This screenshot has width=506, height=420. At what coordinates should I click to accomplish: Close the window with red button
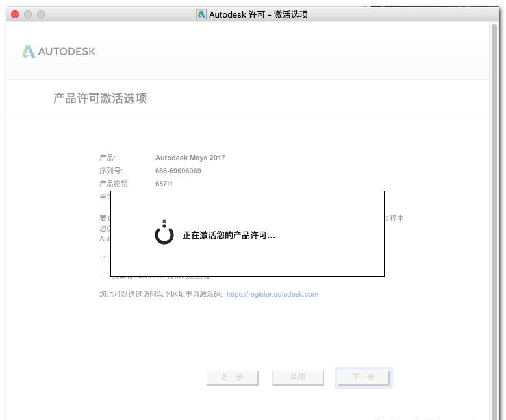pos(15,14)
